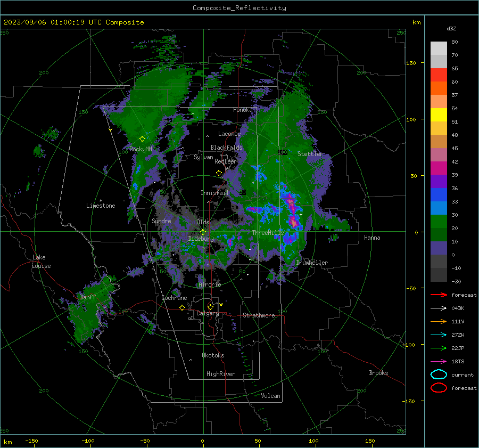Click the magenta storm core east of ThreeHills
The image size is (479, 448).
pyautogui.click(x=291, y=210)
